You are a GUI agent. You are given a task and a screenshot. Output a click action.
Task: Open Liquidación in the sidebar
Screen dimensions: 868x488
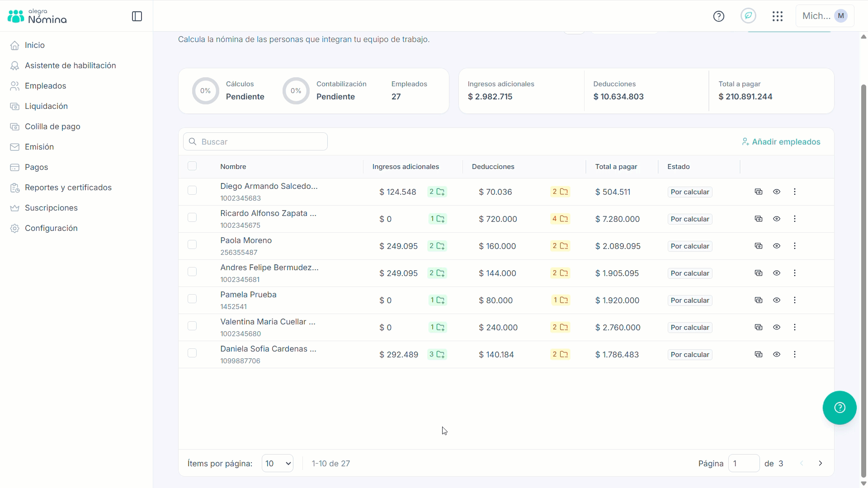coord(39,106)
